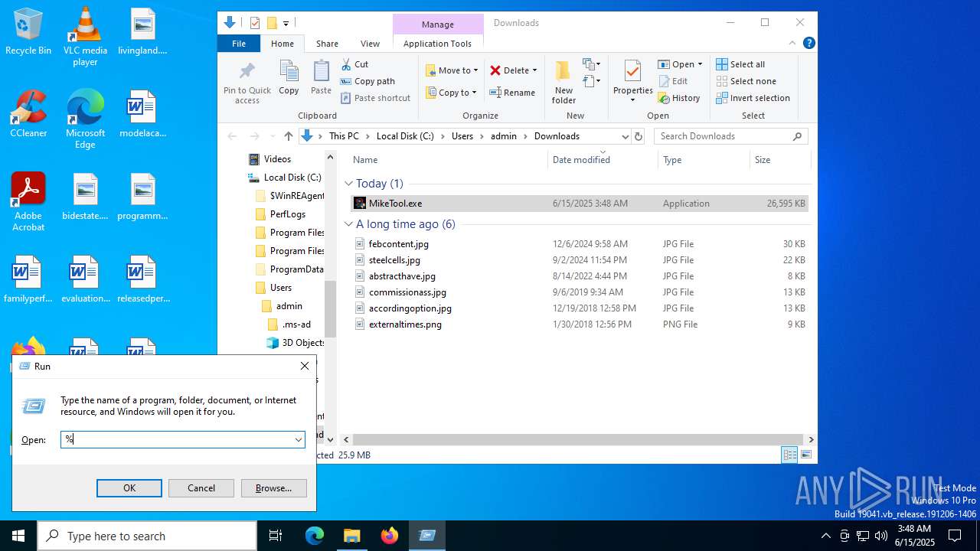Click Cancel in the Run dialog
This screenshot has width=980, height=551.
click(201, 488)
